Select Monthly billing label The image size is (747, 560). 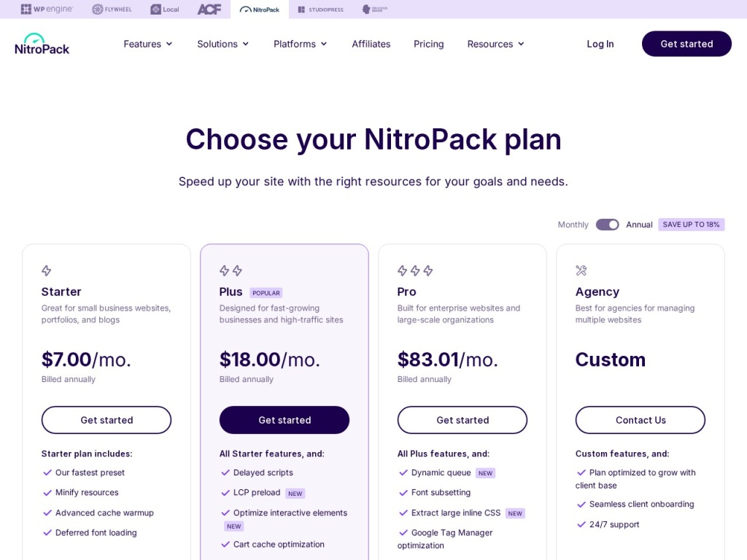click(x=573, y=225)
